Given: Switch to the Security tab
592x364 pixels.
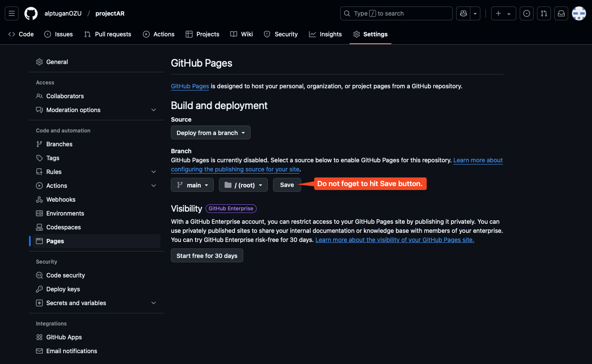Looking at the screenshot, I should 281,34.
